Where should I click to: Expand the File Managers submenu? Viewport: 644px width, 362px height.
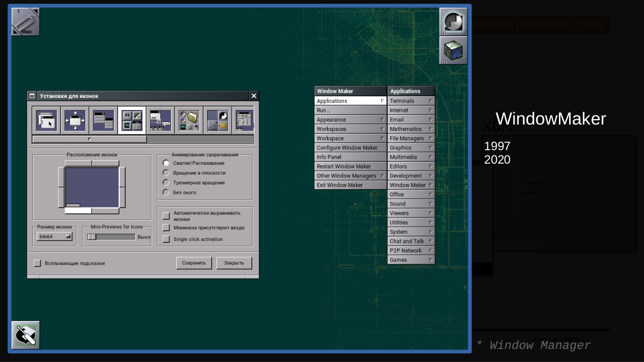[411, 139]
